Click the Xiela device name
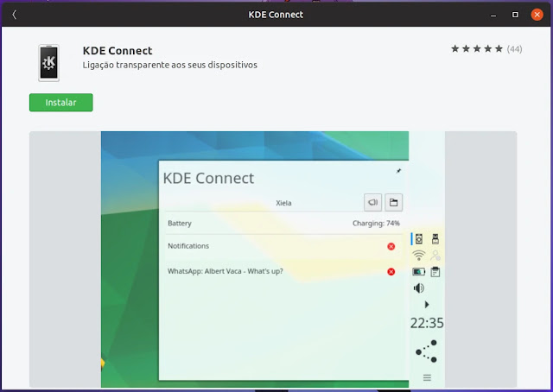553x392 pixels. point(283,203)
